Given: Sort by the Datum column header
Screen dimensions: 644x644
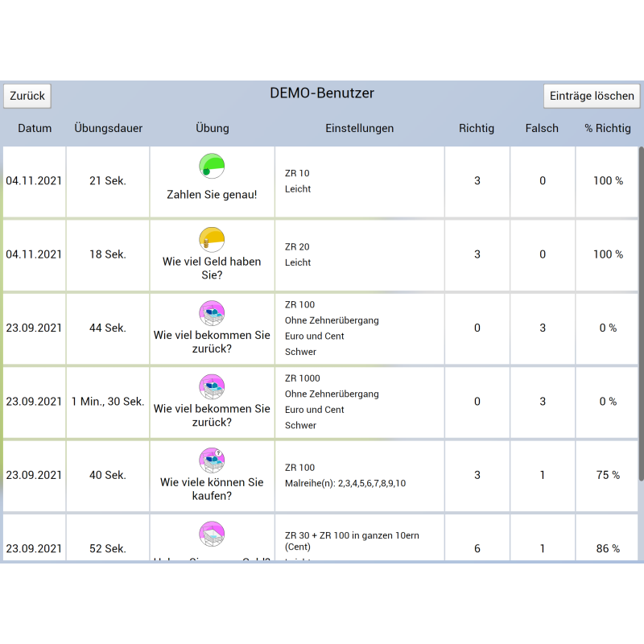Looking at the screenshot, I should tap(35, 128).
